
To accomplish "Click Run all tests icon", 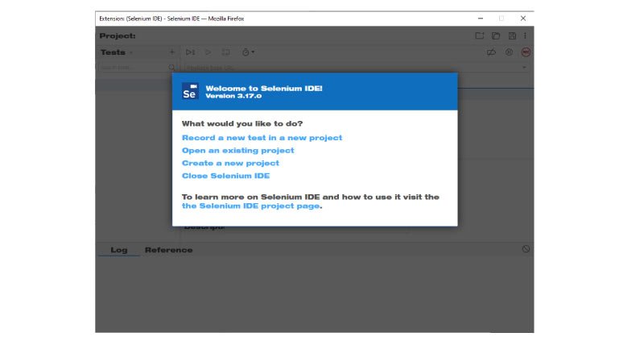I will point(190,52).
